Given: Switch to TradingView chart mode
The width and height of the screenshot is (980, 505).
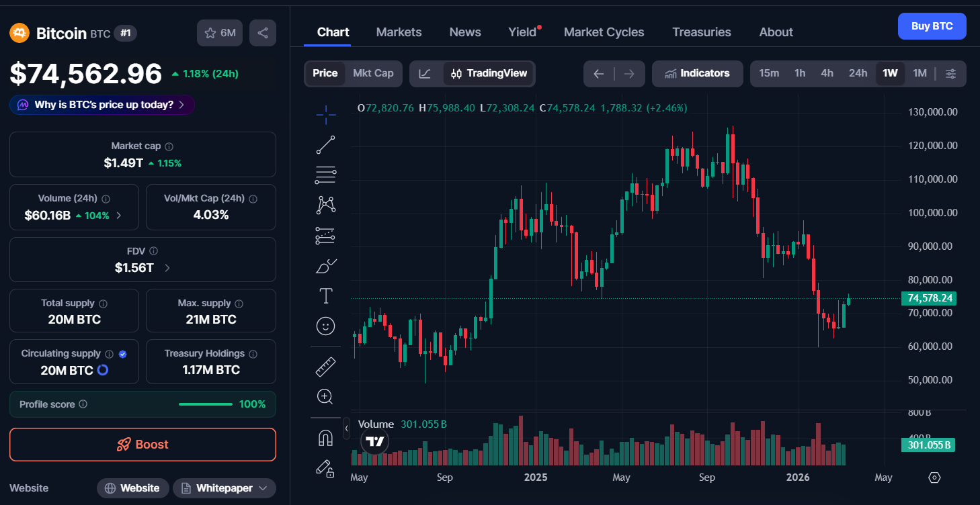Looking at the screenshot, I should (489, 74).
